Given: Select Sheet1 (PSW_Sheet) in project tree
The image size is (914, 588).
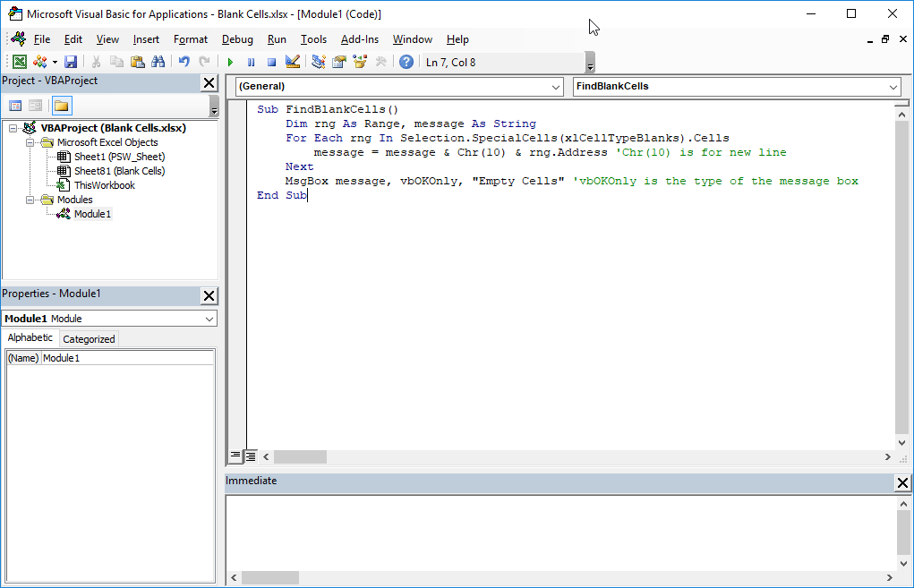Looking at the screenshot, I should point(119,157).
